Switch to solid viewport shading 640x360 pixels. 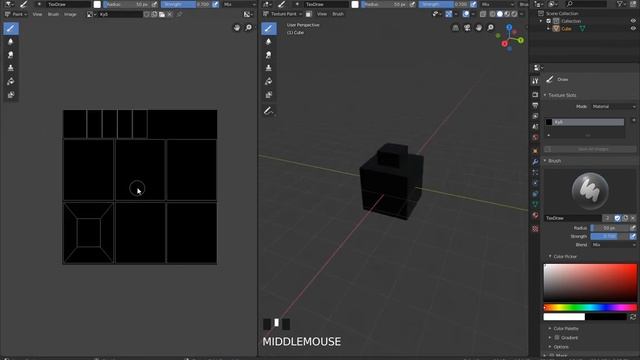coord(500,14)
